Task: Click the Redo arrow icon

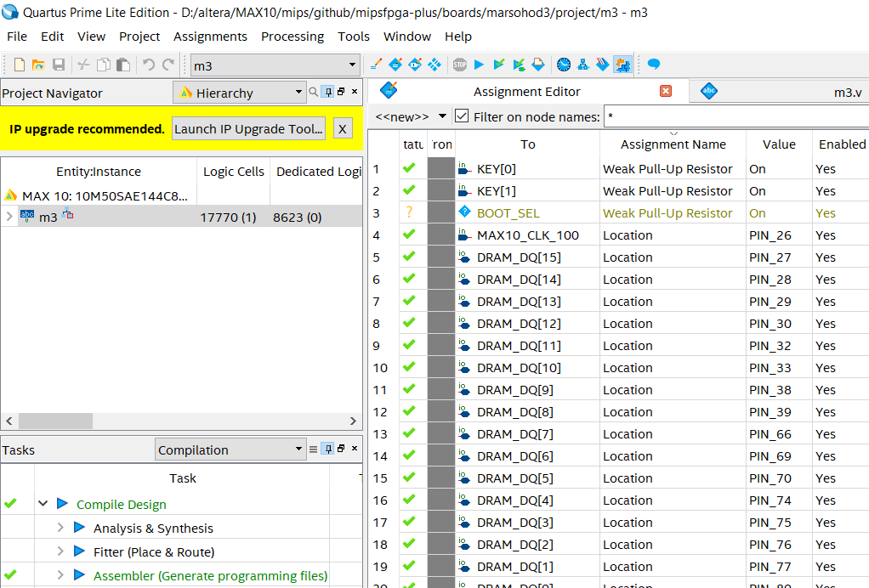Action: (x=168, y=65)
